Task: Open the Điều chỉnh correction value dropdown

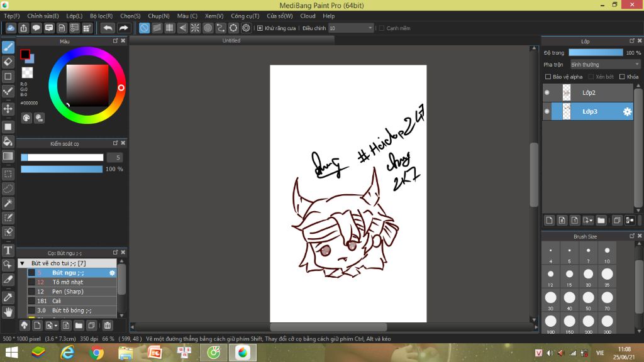Action: pos(351,28)
